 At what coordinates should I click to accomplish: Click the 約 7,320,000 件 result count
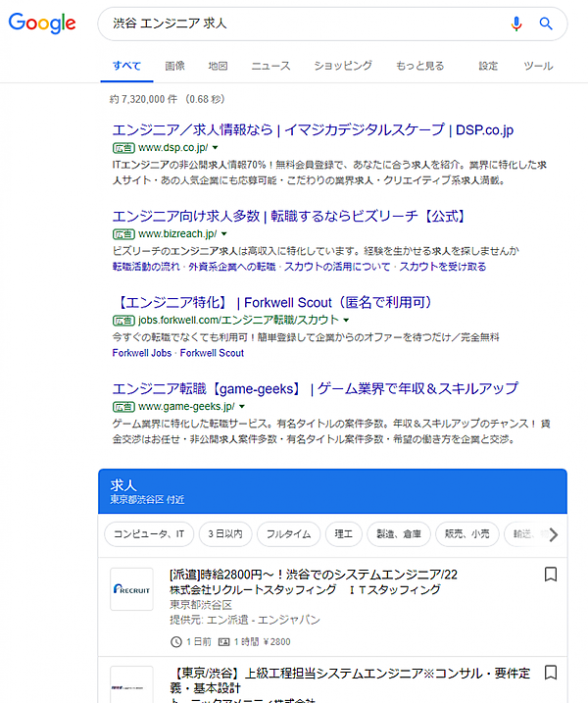143,99
